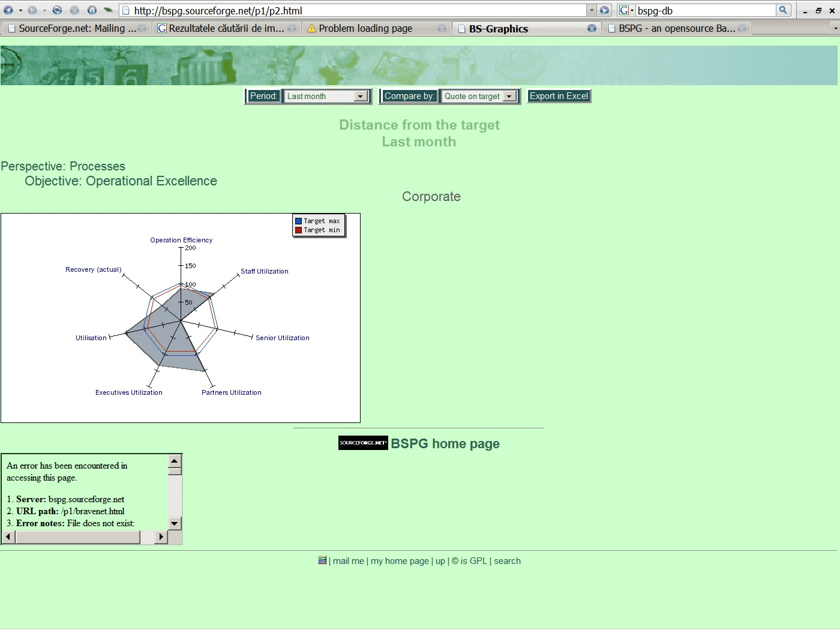Open the Google search engine selector dropdown
Screen dimensions: 840x630
tap(626, 10)
